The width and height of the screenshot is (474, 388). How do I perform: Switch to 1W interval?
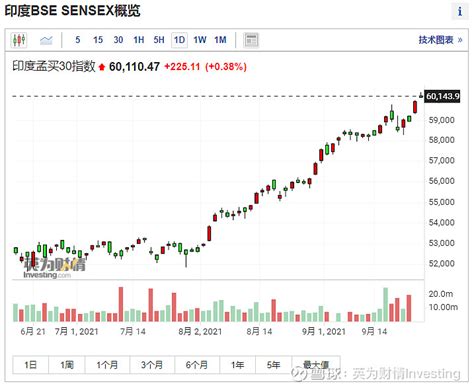(x=200, y=40)
